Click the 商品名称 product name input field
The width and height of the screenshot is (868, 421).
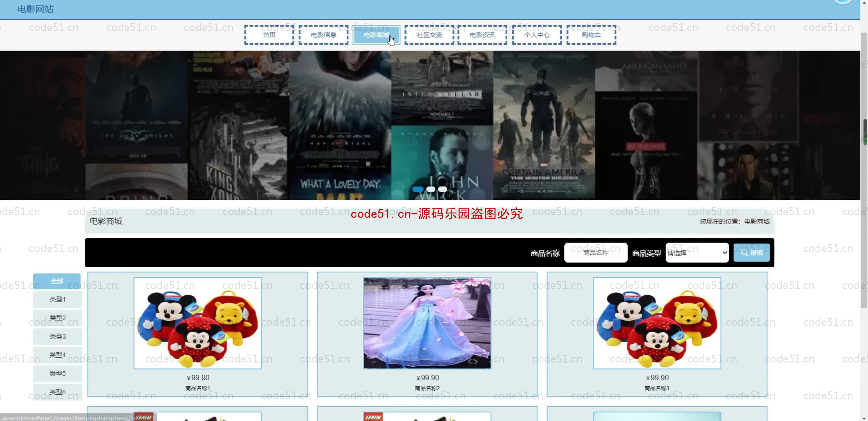click(x=596, y=252)
